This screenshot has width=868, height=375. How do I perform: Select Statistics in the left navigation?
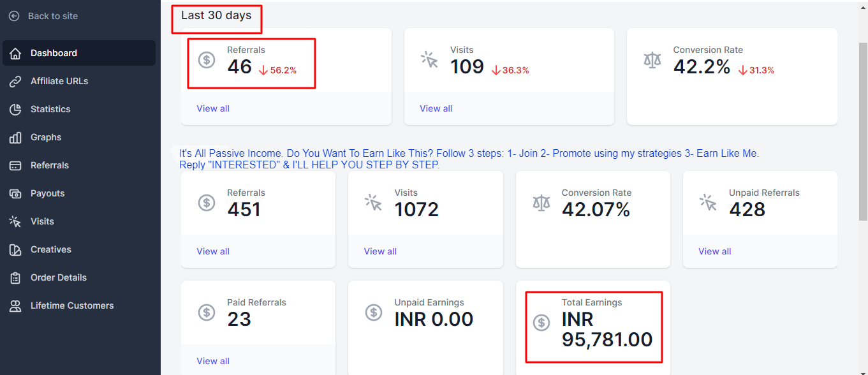click(x=50, y=109)
